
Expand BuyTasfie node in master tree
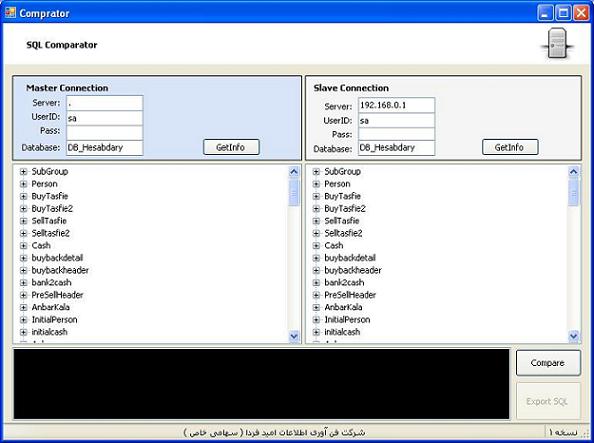point(23,196)
